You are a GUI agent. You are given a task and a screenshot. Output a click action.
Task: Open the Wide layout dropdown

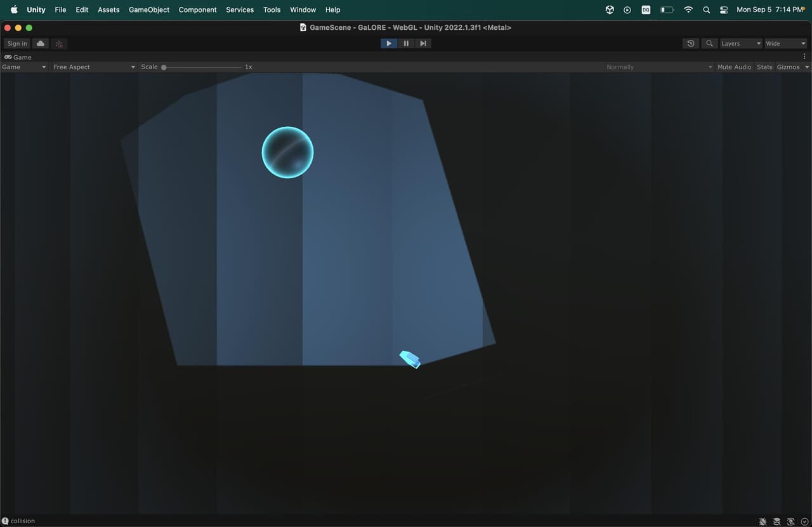click(x=785, y=43)
